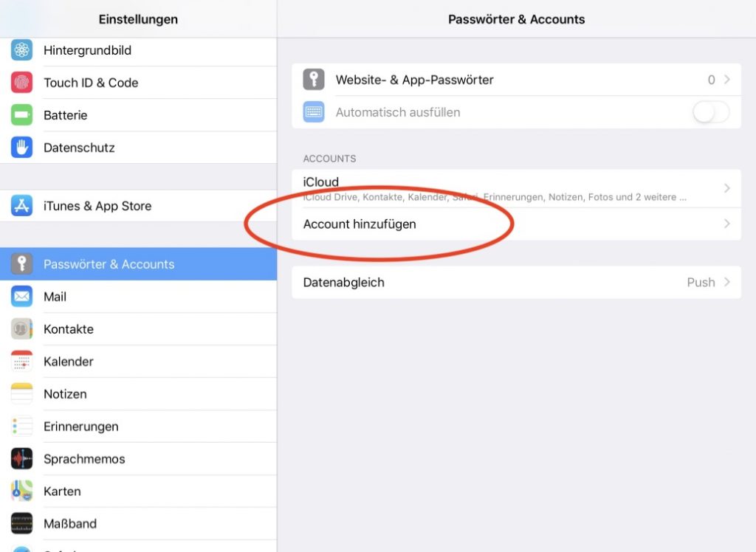
Task: Open the Mail envelope icon
Action: coord(21,297)
